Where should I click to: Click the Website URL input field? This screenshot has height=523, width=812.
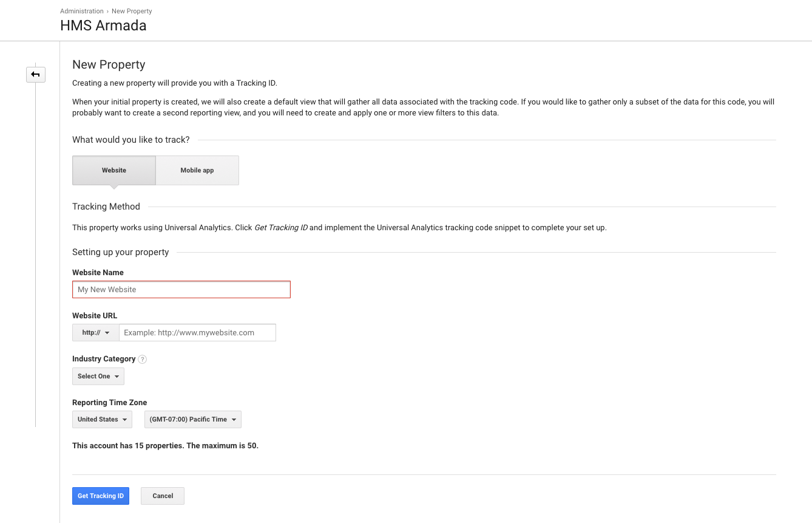click(x=197, y=333)
